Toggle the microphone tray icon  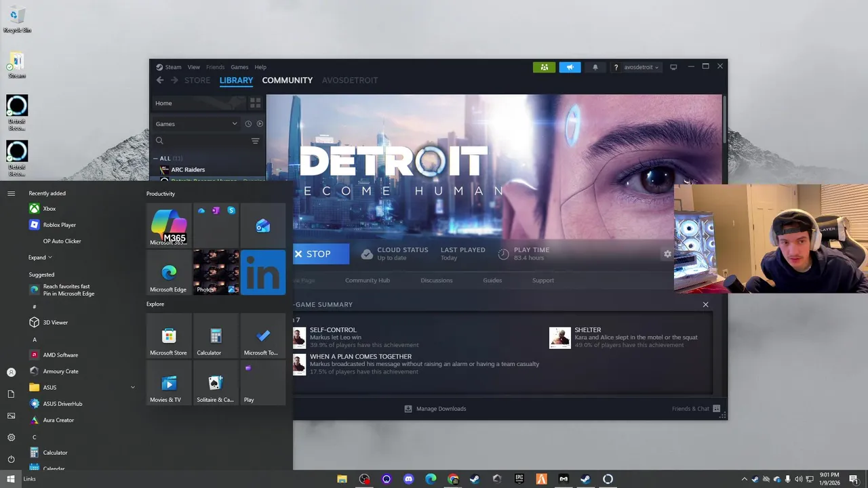pyautogui.click(x=788, y=479)
